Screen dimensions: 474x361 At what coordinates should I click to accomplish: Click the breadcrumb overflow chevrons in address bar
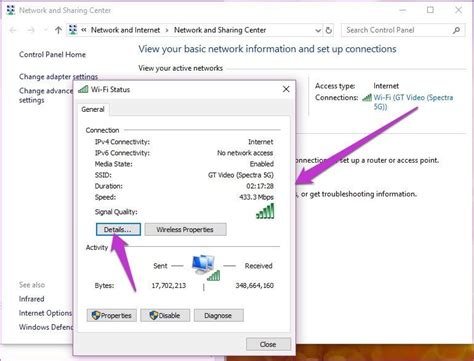coord(84,30)
